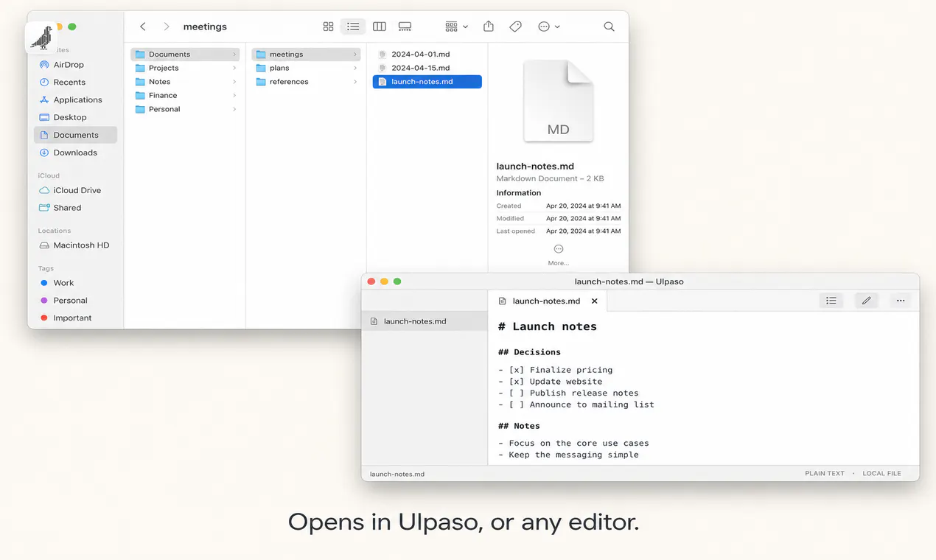Expand chevron next to Projects folder
The width and height of the screenshot is (936, 560).
(234, 69)
